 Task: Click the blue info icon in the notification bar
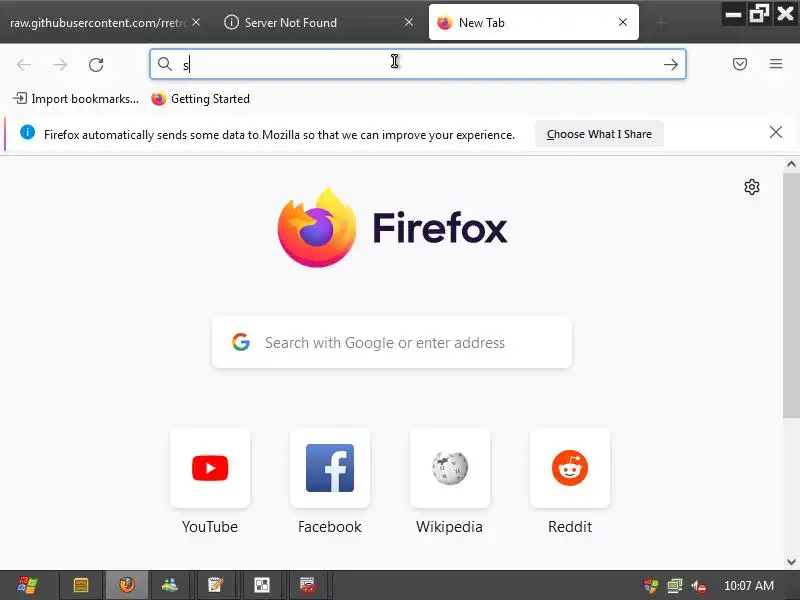click(28, 133)
